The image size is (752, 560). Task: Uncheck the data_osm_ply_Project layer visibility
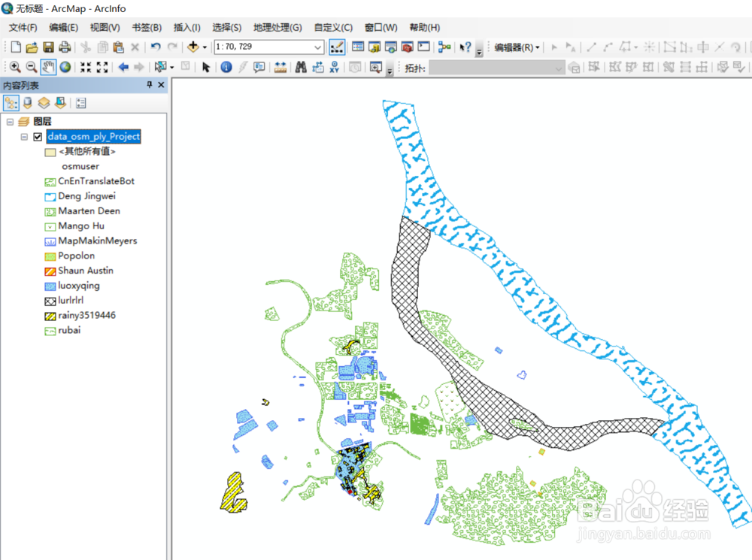[36, 136]
